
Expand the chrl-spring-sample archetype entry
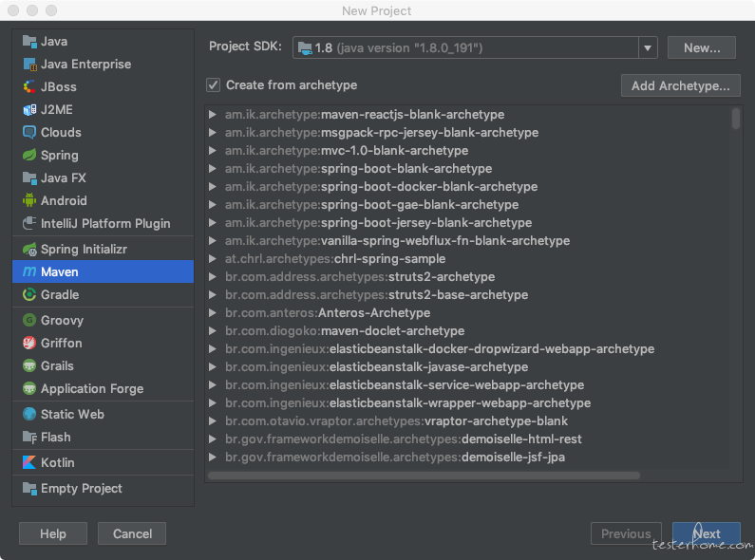pyautogui.click(x=212, y=259)
